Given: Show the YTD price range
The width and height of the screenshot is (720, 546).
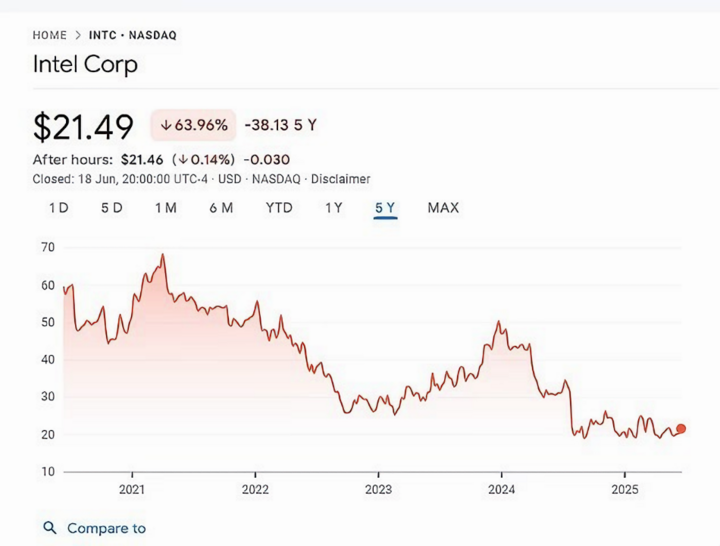Looking at the screenshot, I should tap(279, 208).
